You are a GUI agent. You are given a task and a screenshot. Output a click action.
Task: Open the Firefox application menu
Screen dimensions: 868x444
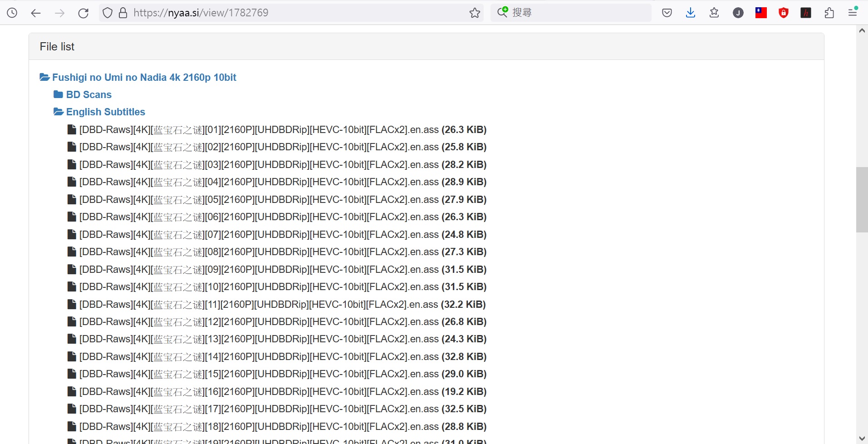853,13
